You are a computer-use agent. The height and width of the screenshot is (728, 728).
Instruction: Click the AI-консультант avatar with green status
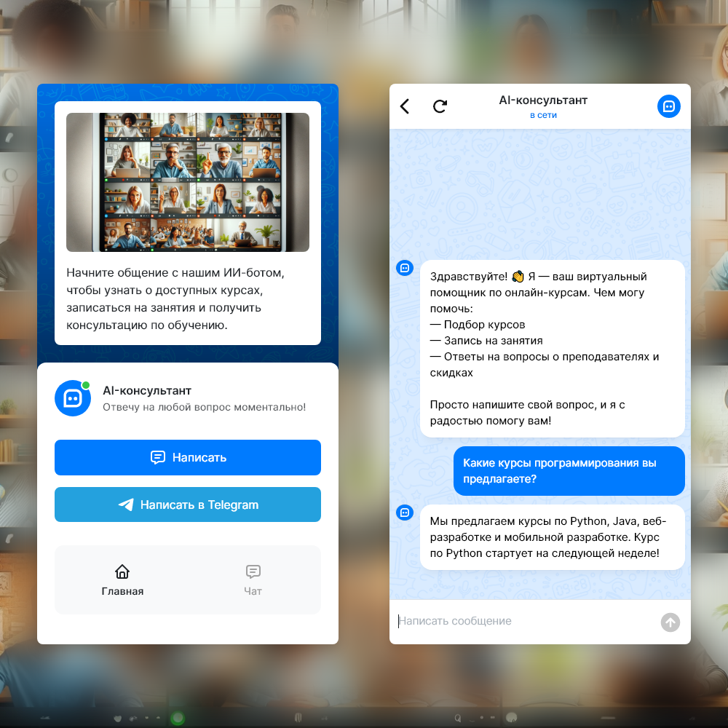coord(73,398)
